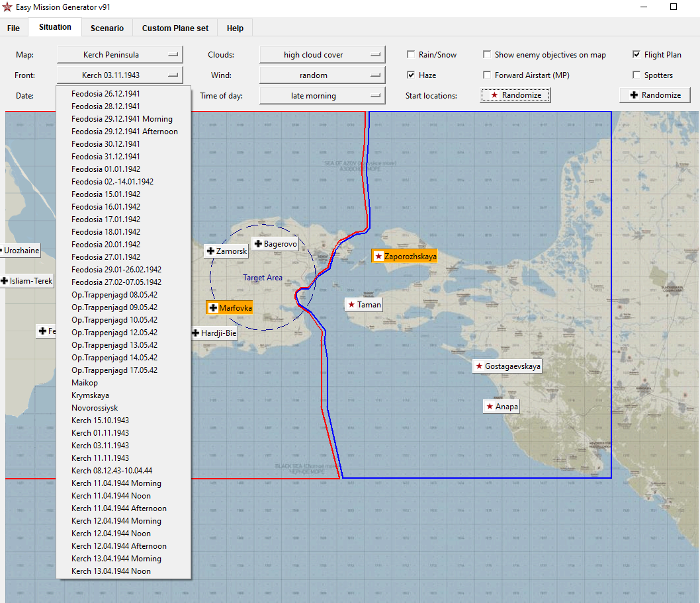
Task: Select the Bagerovo airfield marker
Action: point(275,244)
